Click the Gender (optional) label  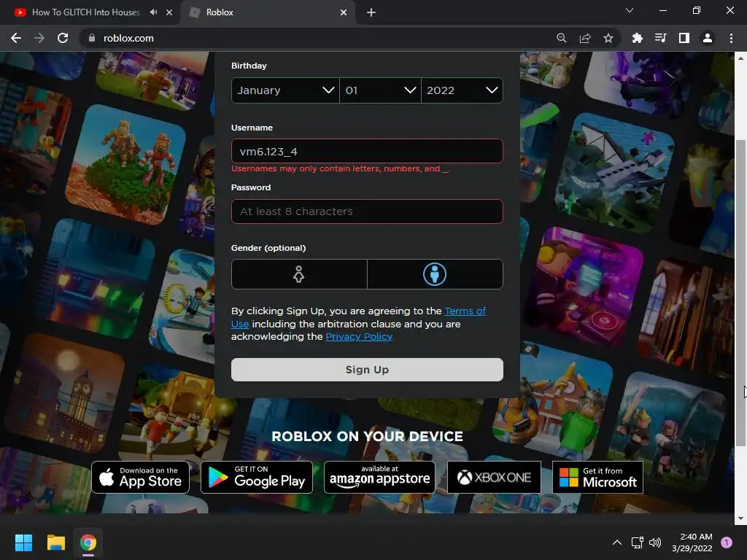[x=268, y=248]
